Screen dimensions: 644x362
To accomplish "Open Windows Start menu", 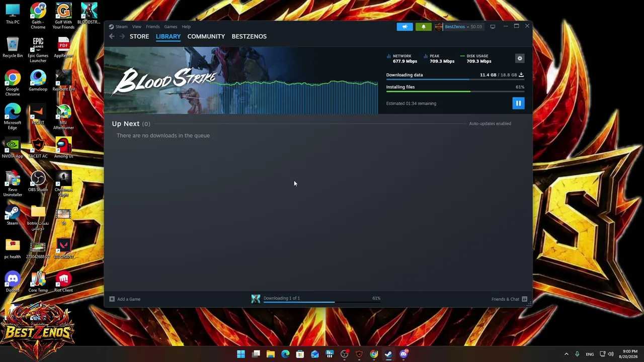I will pyautogui.click(x=241, y=354).
